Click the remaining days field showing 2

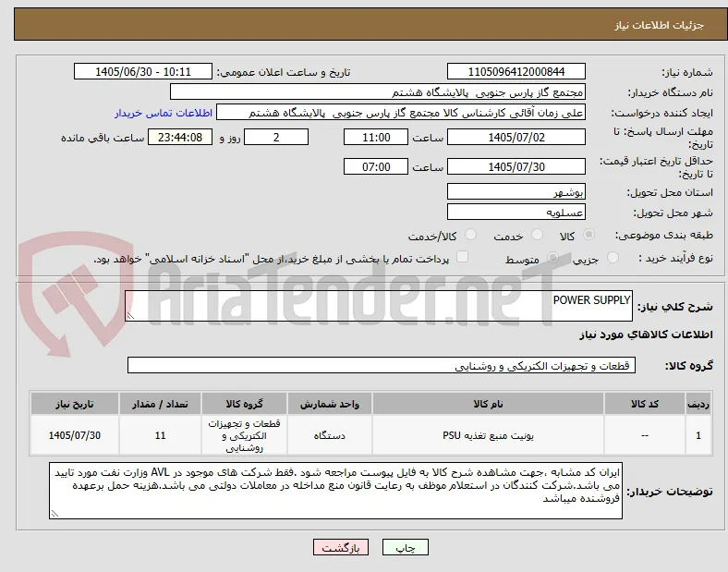(x=276, y=138)
